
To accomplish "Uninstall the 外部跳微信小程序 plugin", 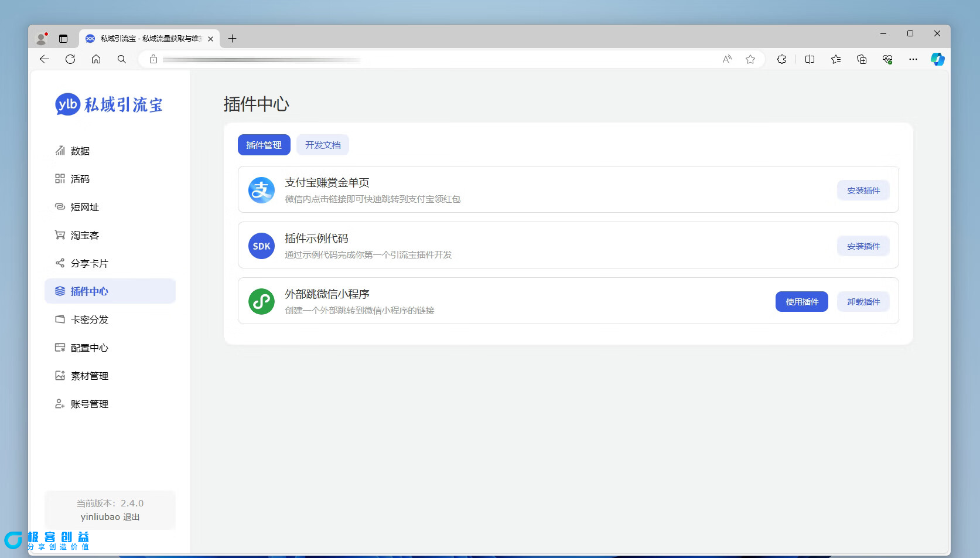I will tap(863, 301).
